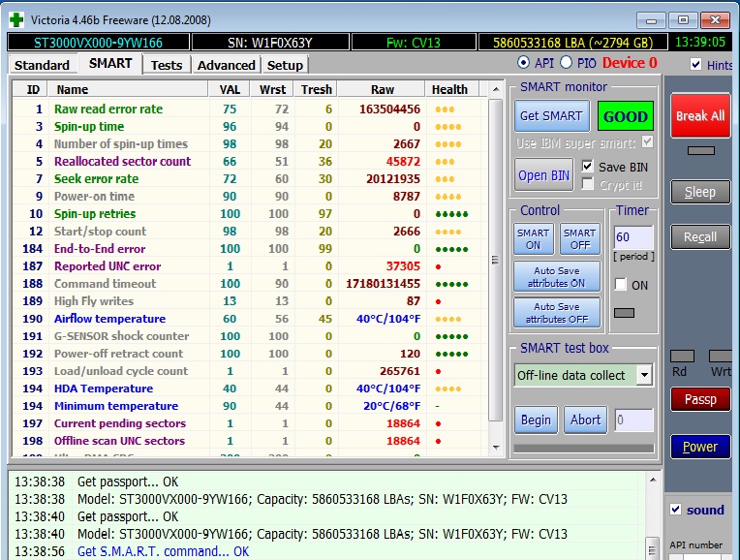Click the Health column header
The width and height of the screenshot is (740, 560).
(452, 89)
